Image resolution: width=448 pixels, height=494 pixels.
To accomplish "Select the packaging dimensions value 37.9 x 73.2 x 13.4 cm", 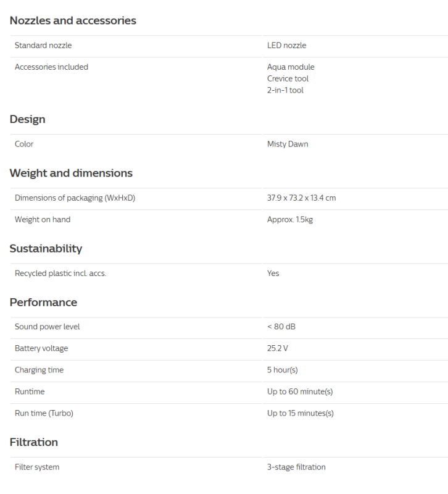I will pyautogui.click(x=301, y=198).
